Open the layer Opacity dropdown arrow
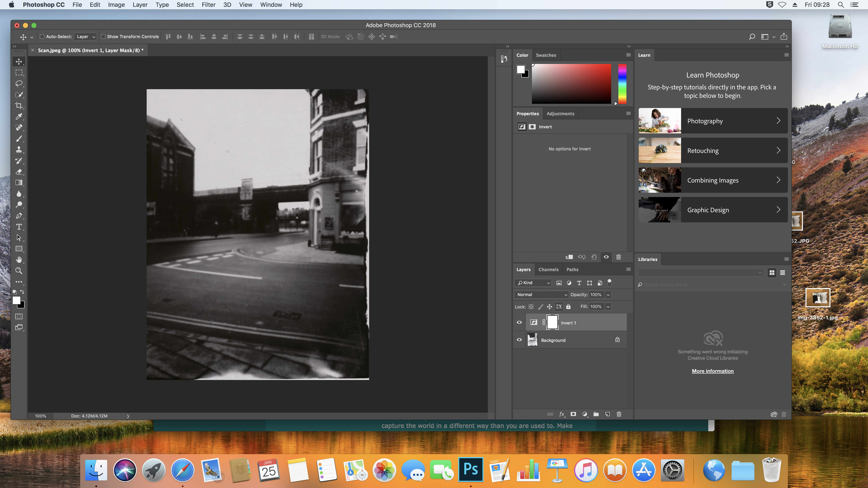The height and width of the screenshot is (488, 868). 608,295
